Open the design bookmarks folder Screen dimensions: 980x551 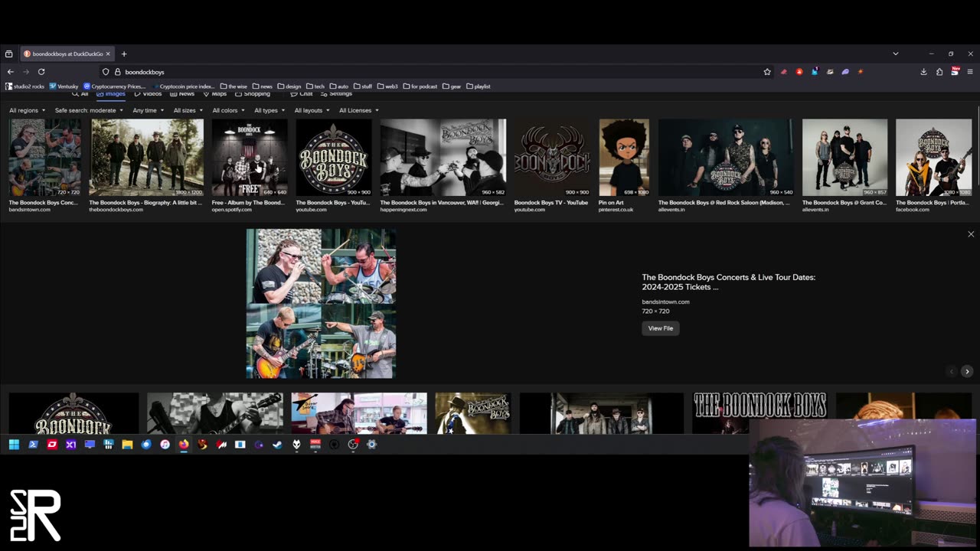click(289, 86)
